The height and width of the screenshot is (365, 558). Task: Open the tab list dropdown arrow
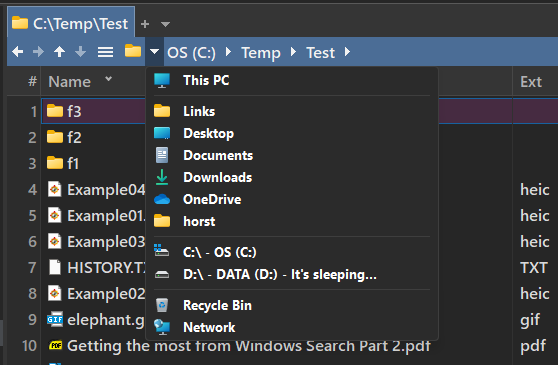(165, 25)
